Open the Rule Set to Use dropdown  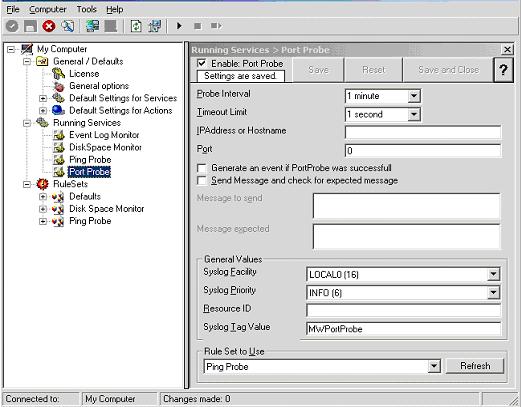point(433,366)
